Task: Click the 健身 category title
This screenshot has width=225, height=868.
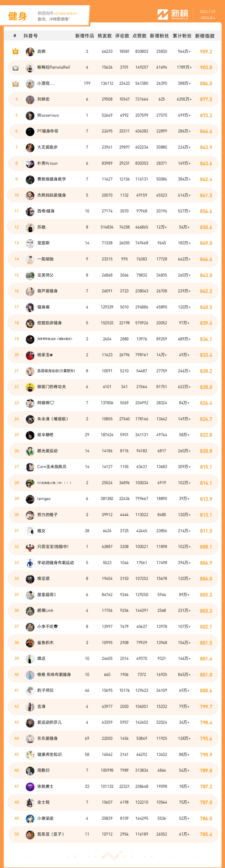Action: coord(17,16)
